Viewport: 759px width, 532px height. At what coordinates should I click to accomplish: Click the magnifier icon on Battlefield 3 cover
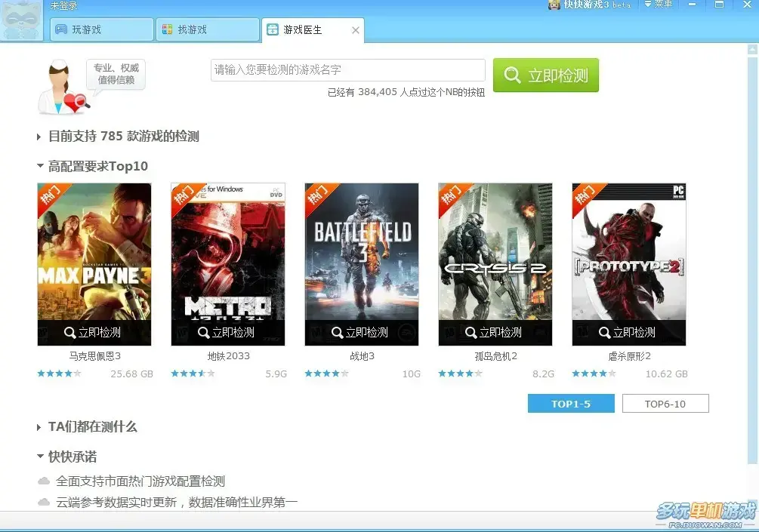tap(337, 332)
